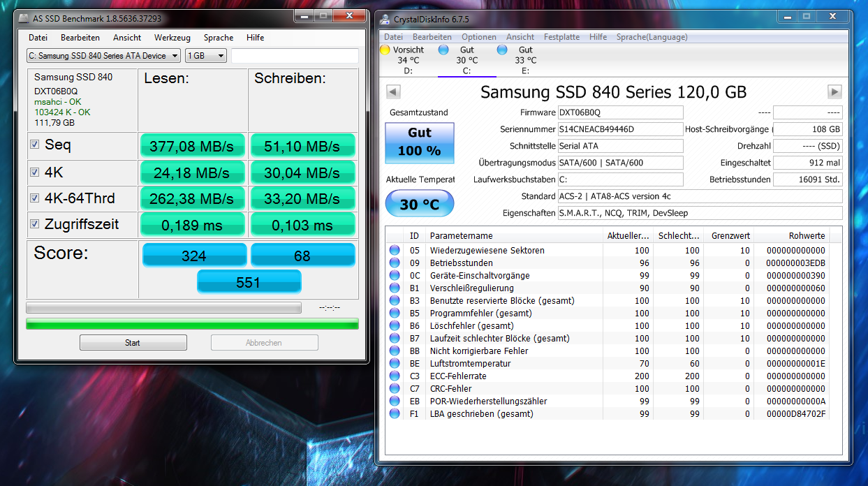This screenshot has height=486, width=868.
Task: Click the Grenzwert column header
Action: [728, 236]
